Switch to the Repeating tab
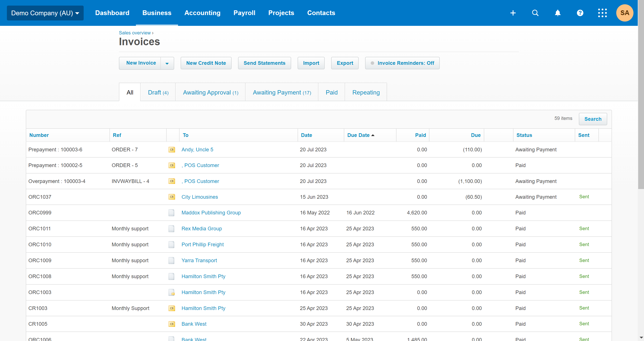Screen dimensions: 644x341 tap(366, 92)
